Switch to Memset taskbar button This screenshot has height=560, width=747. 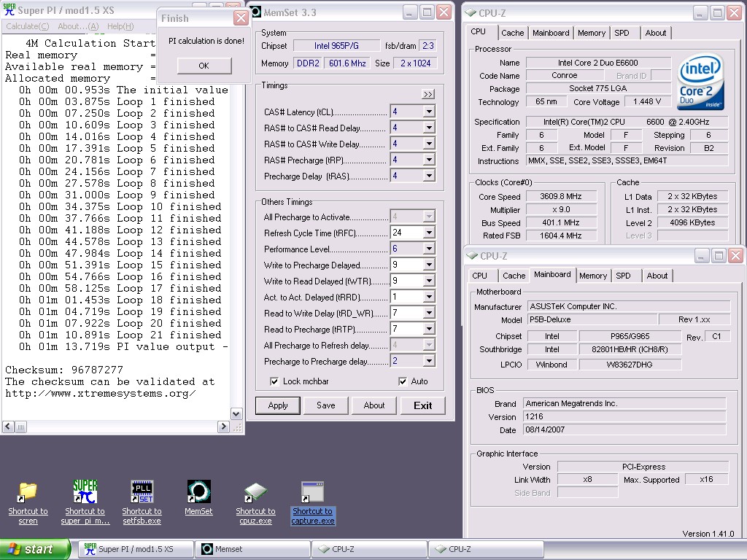pyautogui.click(x=252, y=549)
